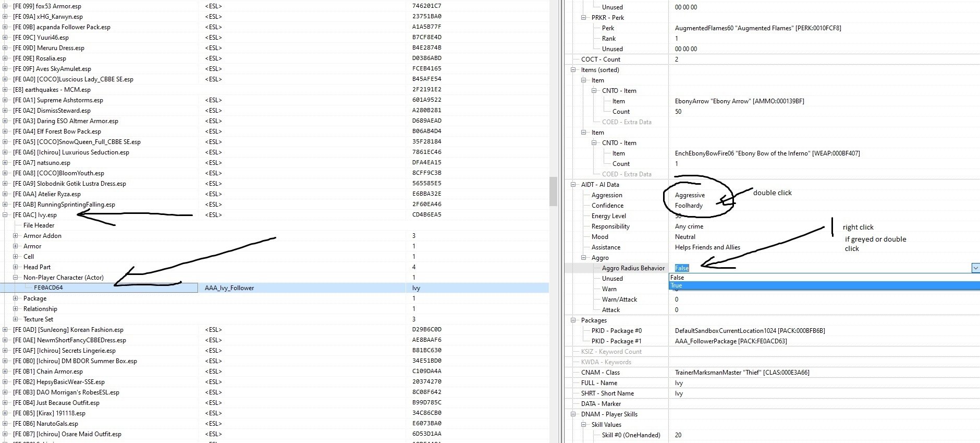Image resolution: width=980 pixels, height=443 pixels.
Task: Click the ESL flag of Ivy.esp
Action: [213, 215]
